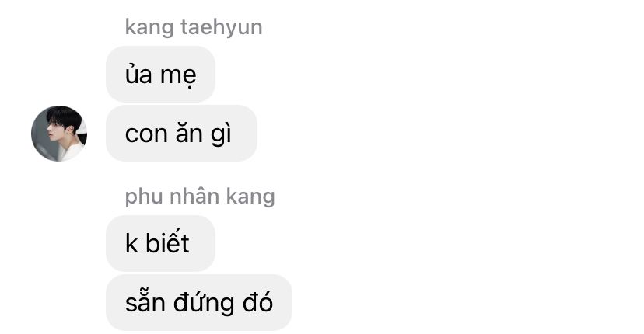Select the 'sẵn đứng đó' message bubble

[199, 302]
